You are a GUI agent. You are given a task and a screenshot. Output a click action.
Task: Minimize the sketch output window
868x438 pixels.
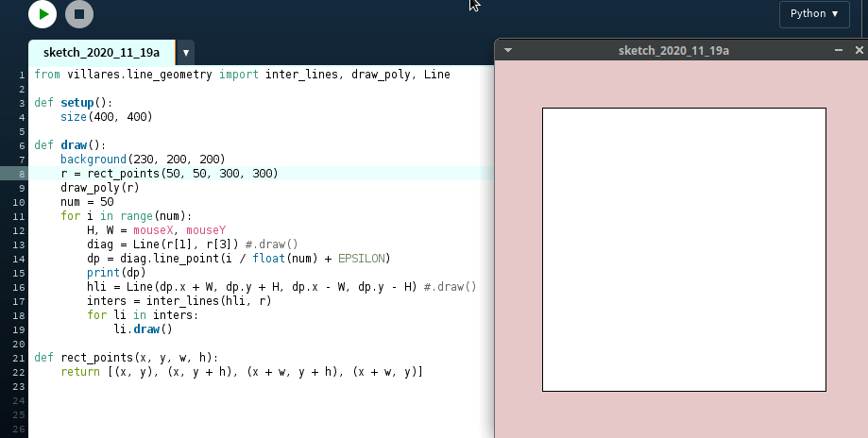coord(838,50)
